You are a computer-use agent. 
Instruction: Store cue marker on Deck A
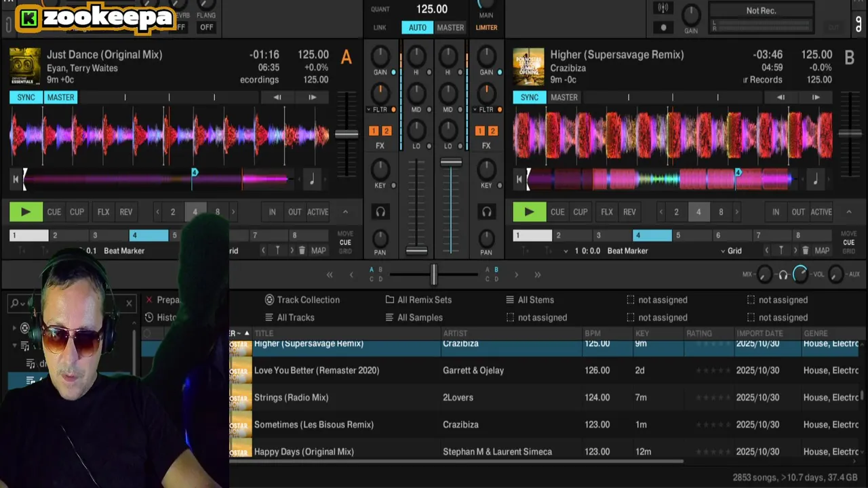point(277,251)
